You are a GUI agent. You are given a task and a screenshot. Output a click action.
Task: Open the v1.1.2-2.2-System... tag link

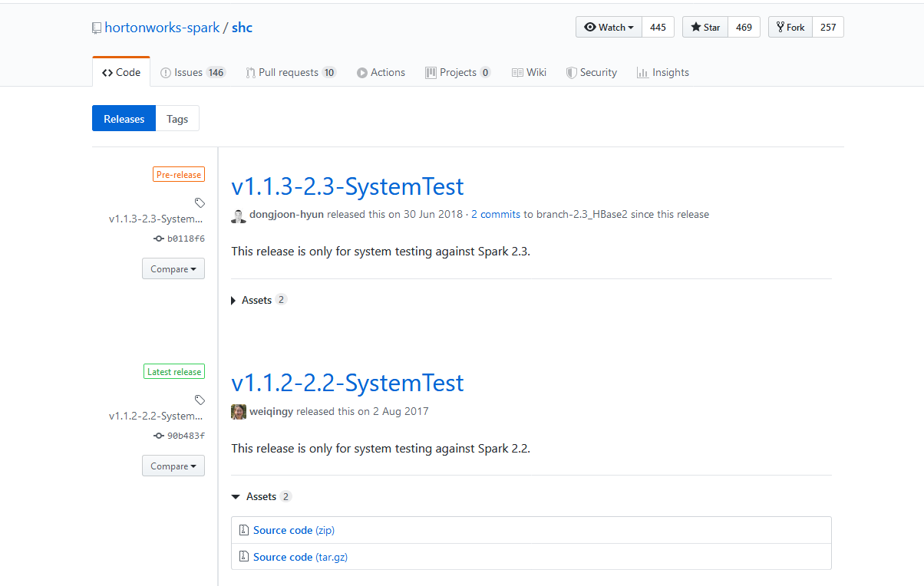[x=157, y=416]
